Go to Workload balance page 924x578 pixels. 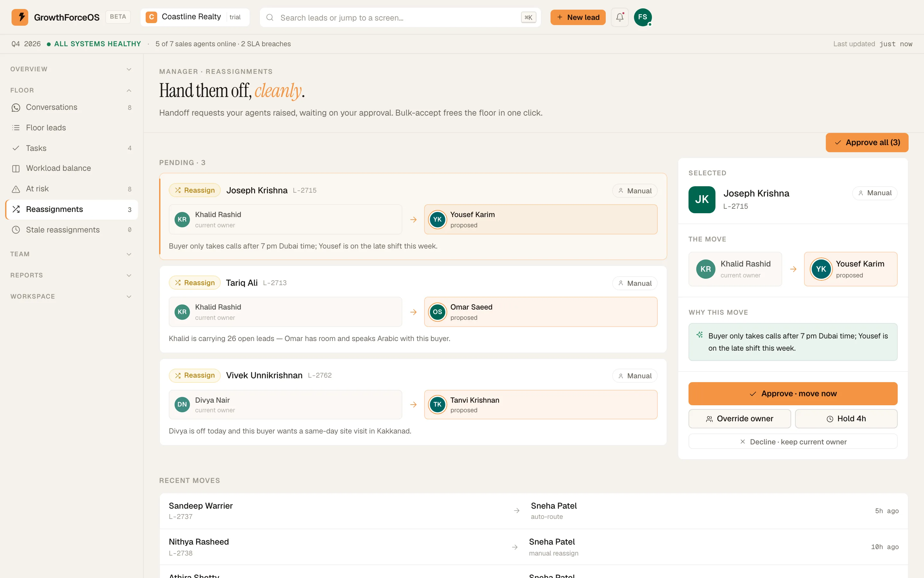pyautogui.click(x=72, y=169)
